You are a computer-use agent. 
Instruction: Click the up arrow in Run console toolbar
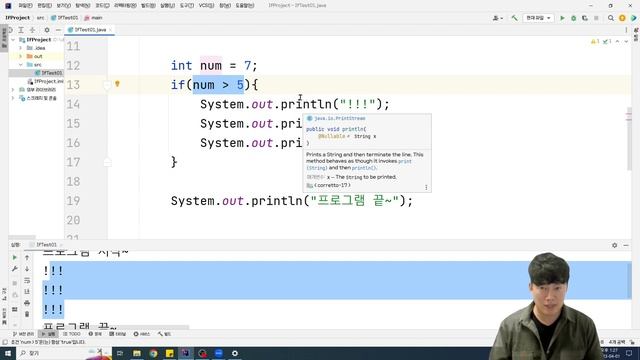click(27, 258)
